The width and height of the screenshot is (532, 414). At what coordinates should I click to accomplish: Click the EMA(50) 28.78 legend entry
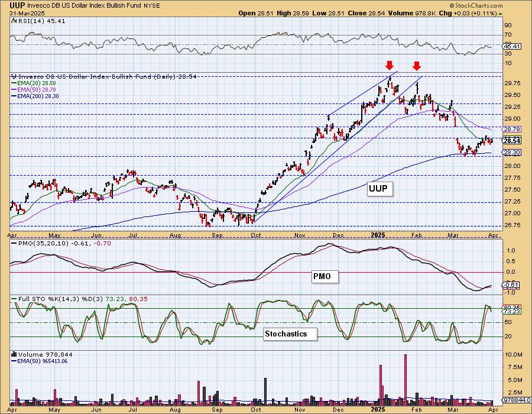click(x=37, y=89)
